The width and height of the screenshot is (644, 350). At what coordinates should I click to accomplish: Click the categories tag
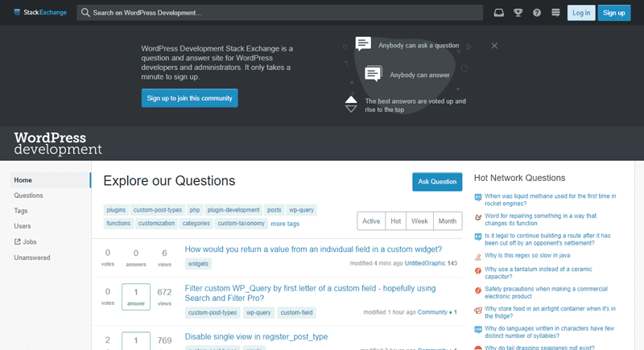coord(196,223)
